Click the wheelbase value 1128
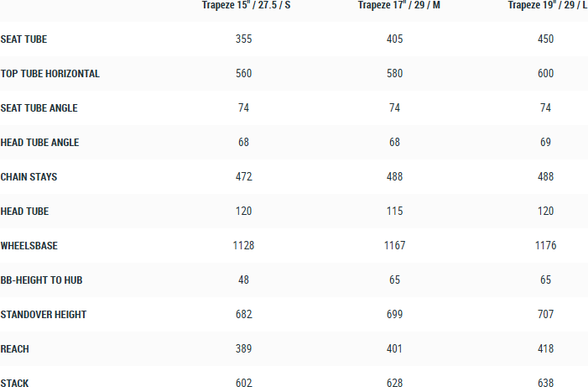This screenshot has width=588, height=387. point(244,246)
